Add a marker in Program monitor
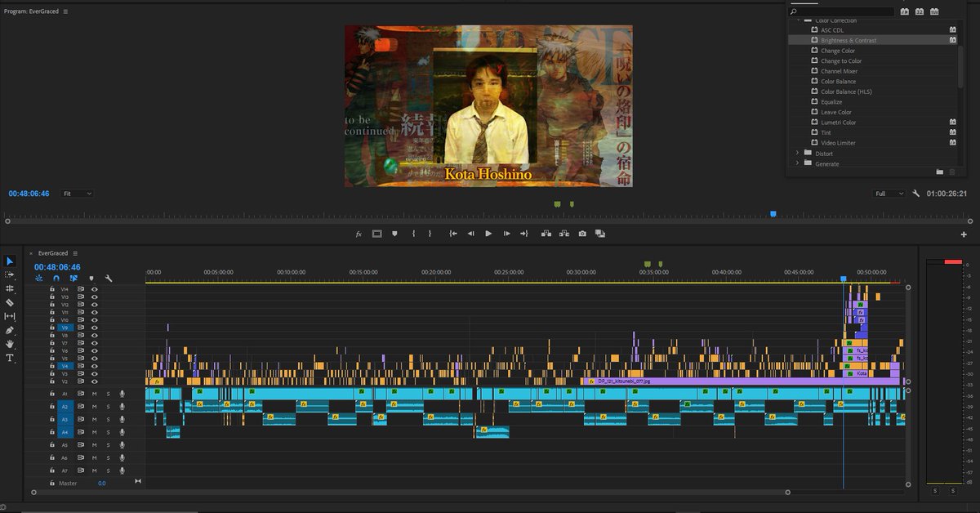 (x=394, y=234)
